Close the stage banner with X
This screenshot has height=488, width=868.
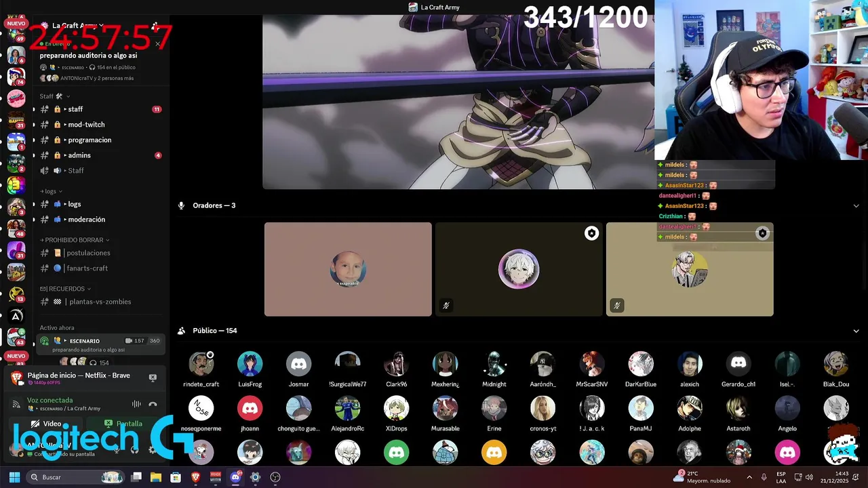click(157, 44)
